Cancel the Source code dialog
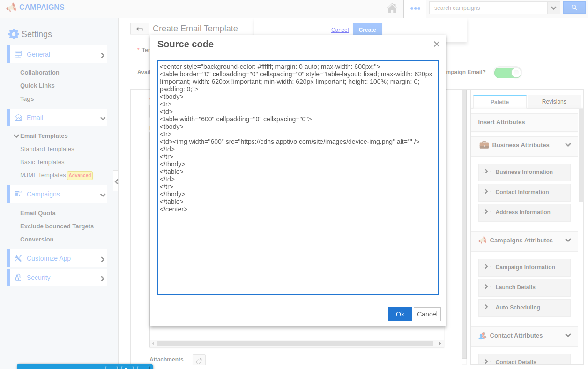 click(427, 314)
